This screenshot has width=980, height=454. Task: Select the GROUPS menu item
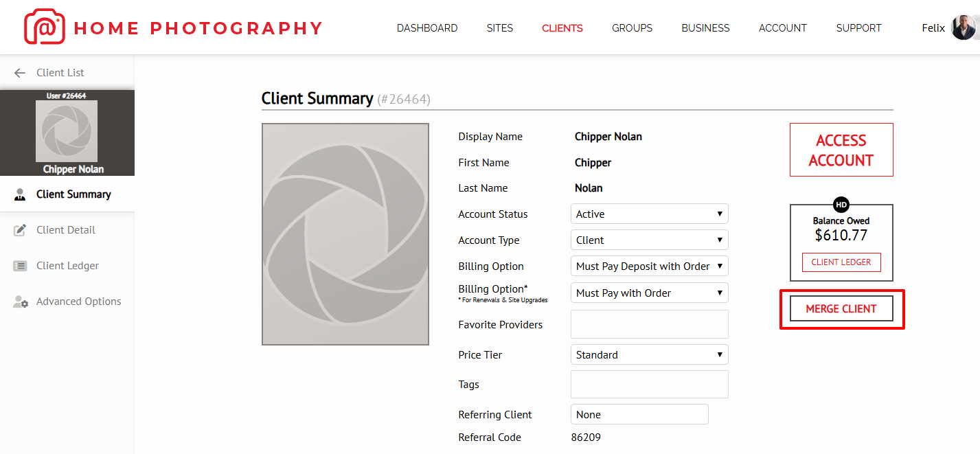coord(632,27)
